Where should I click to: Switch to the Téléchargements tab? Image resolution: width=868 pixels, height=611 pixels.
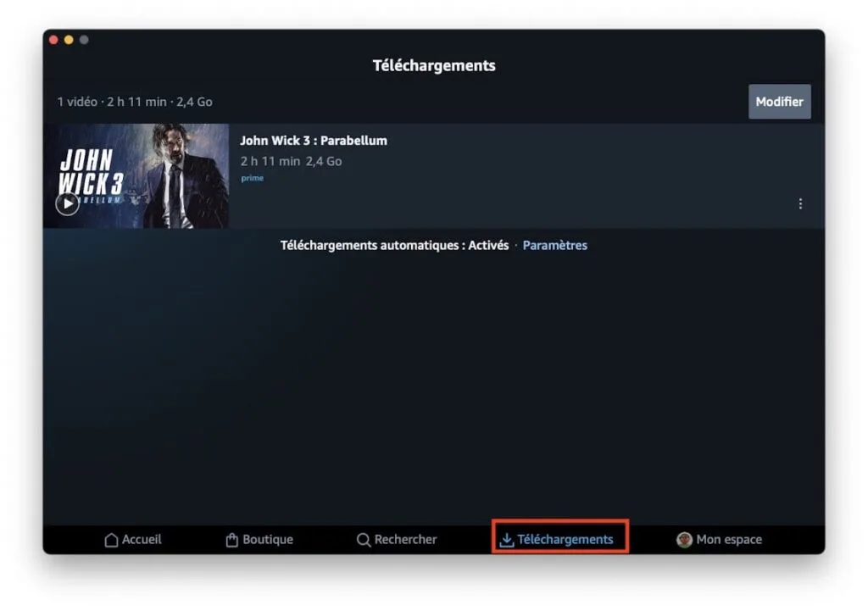559,539
